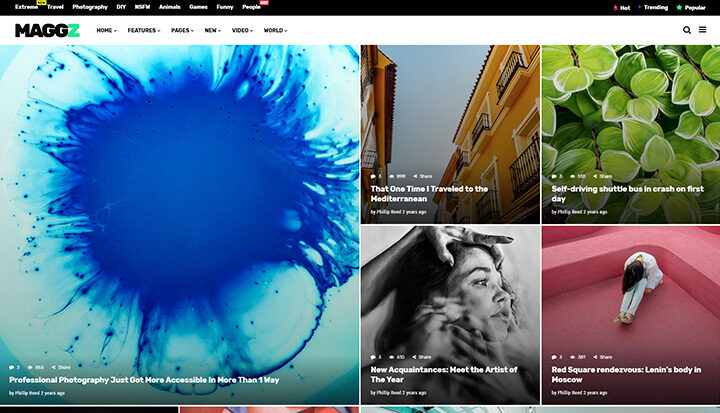
Task: Open the Trending section in top bar
Action: click(653, 7)
